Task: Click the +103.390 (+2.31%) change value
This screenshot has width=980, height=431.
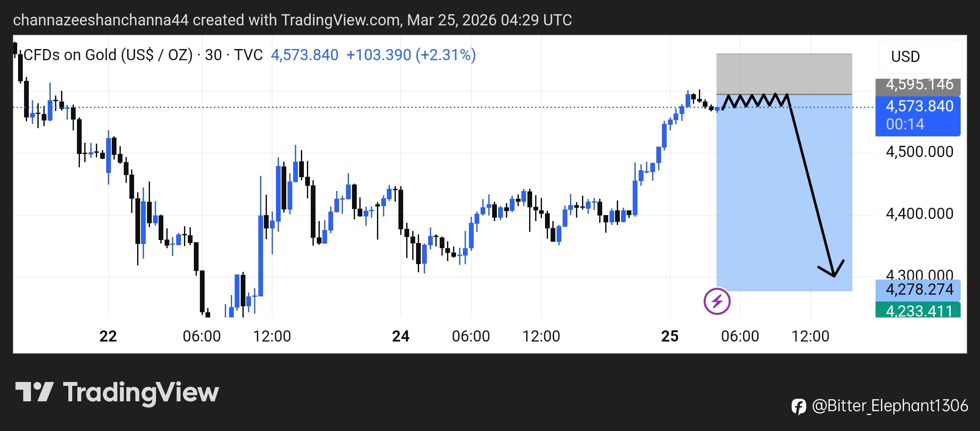Action: click(x=411, y=55)
